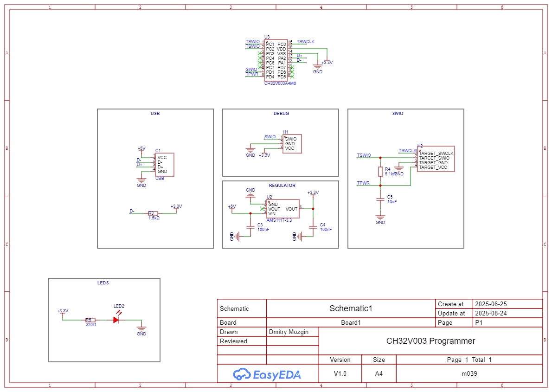Viewport: 552px width, 392px height.
Task: Select the C5 10uF capacitor
Action: [x=380, y=199]
